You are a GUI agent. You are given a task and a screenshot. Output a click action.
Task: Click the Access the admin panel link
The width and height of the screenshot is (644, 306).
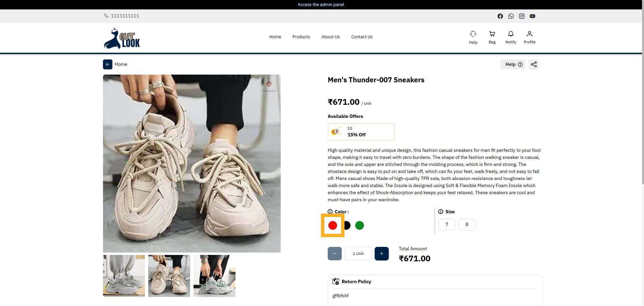coord(321,5)
